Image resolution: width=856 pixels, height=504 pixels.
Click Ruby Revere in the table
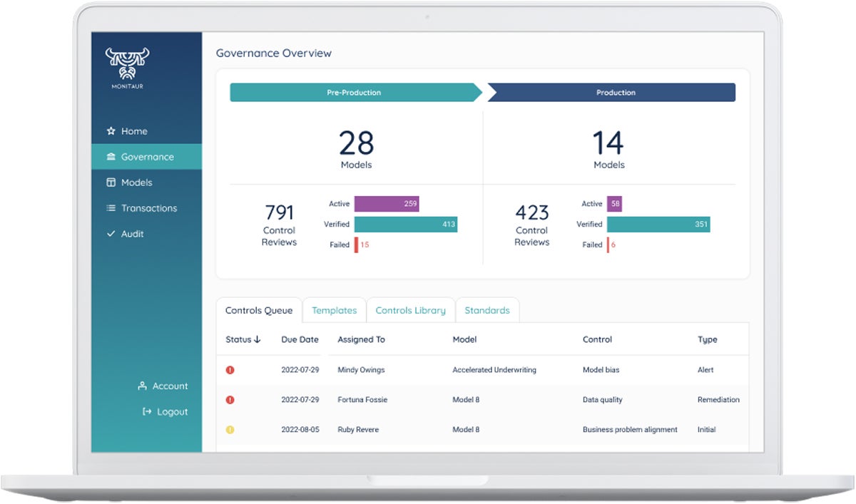tap(358, 430)
